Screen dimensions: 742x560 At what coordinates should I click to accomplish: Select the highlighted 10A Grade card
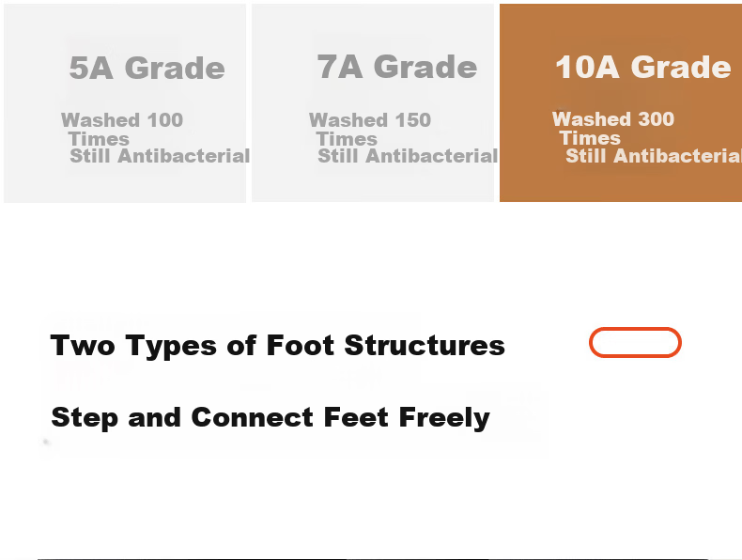pyautogui.click(x=621, y=102)
